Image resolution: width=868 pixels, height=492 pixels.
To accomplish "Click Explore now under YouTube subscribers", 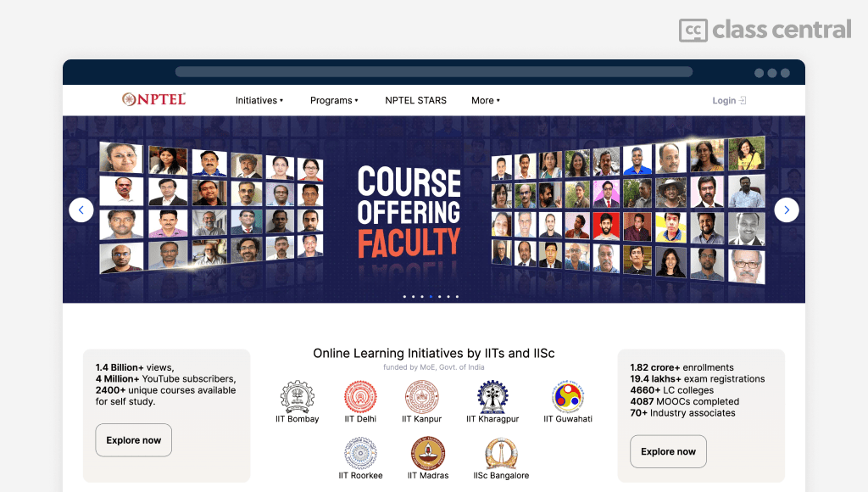I will click(133, 440).
